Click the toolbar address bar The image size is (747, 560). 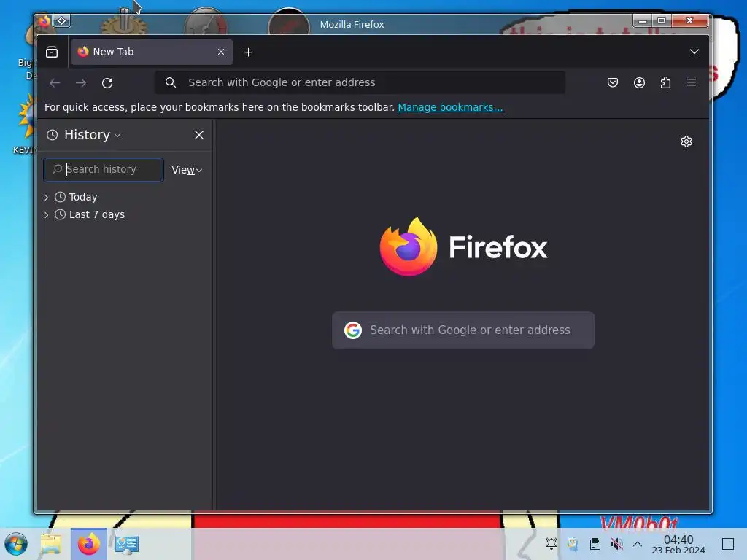(360, 82)
